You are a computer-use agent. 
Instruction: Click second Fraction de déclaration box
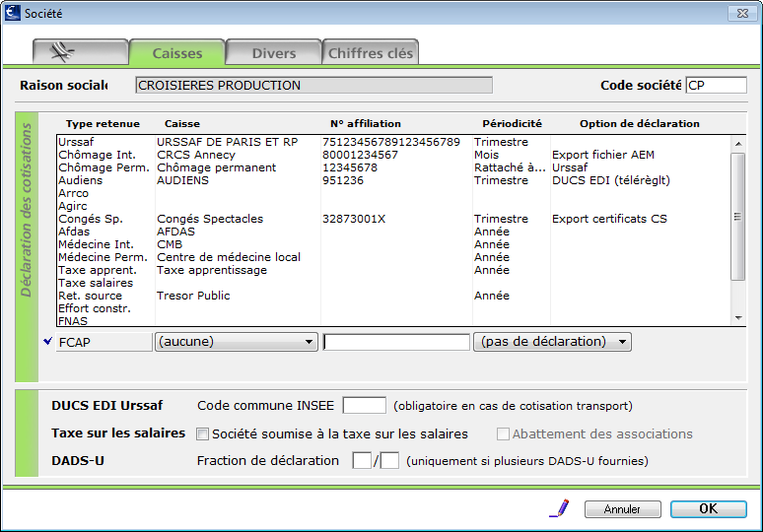[x=389, y=460]
